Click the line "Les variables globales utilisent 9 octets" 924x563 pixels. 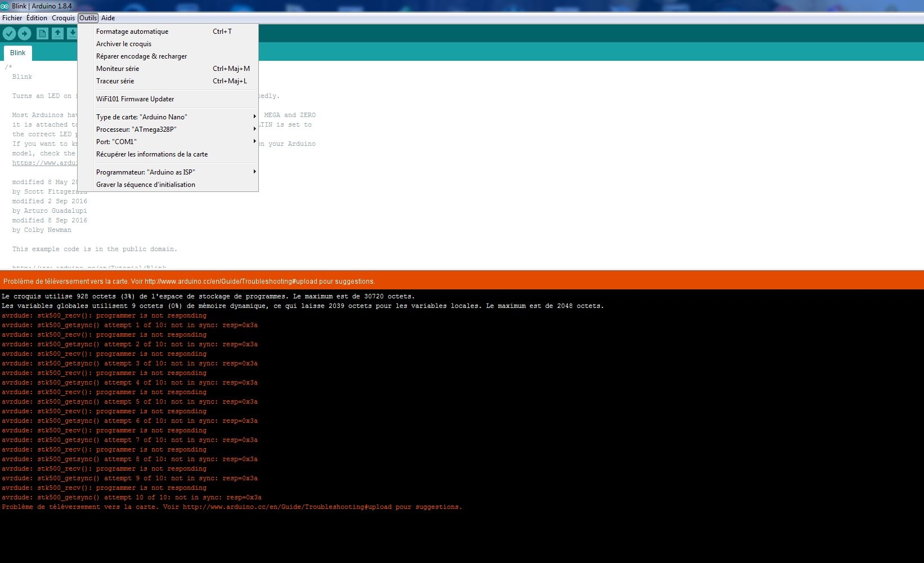coord(303,306)
